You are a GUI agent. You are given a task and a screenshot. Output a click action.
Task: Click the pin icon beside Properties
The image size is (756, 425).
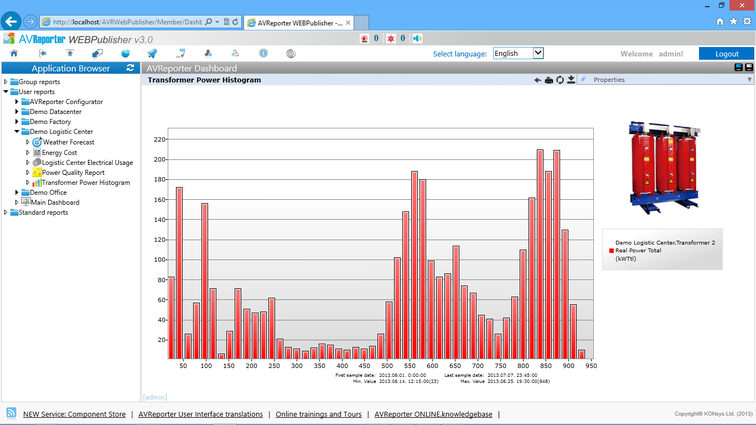[x=583, y=80]
